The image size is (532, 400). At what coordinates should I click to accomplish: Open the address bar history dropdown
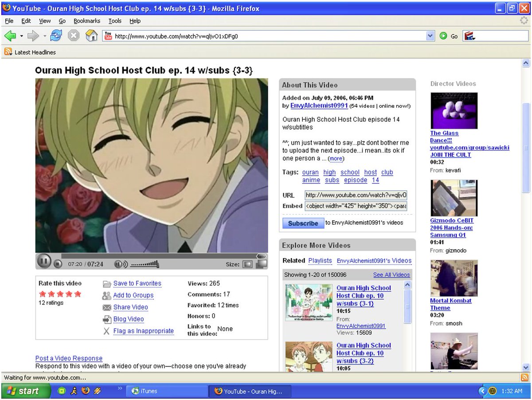(430, 36)
